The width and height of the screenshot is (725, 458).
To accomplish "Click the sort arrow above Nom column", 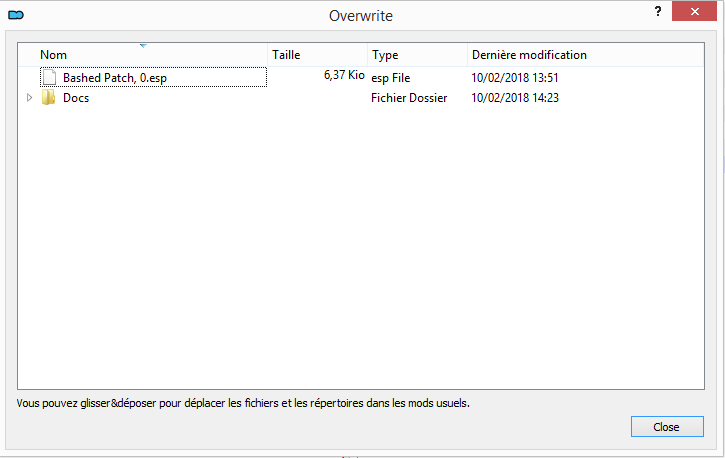I will [x=143, y=45].
